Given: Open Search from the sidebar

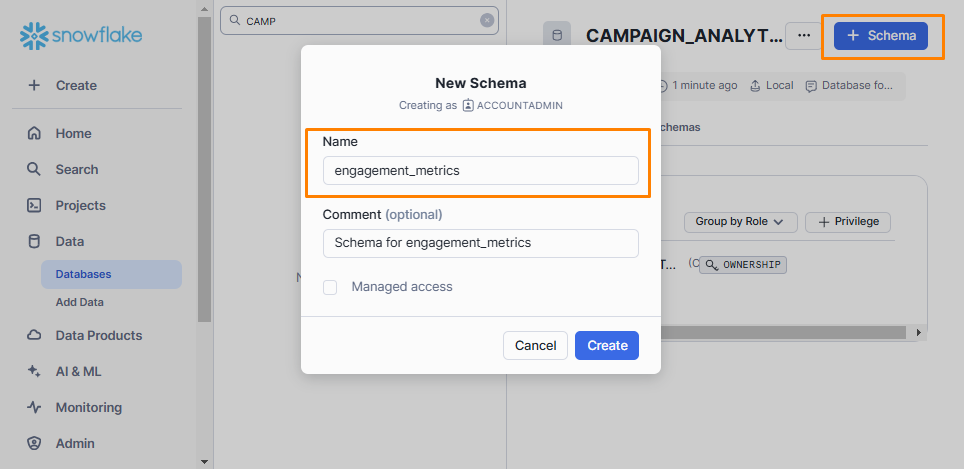Looking at the screenshot, I should pos(76,169).
